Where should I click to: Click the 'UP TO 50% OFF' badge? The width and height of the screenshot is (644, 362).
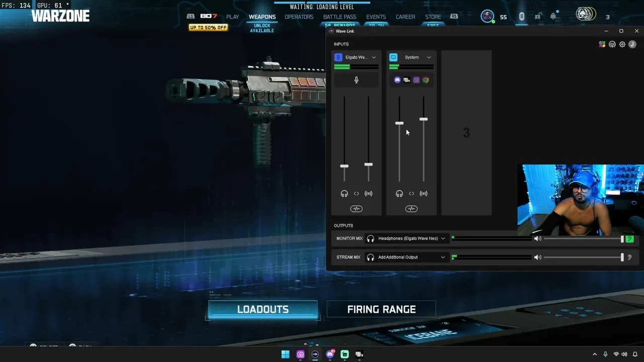(208, 28)
